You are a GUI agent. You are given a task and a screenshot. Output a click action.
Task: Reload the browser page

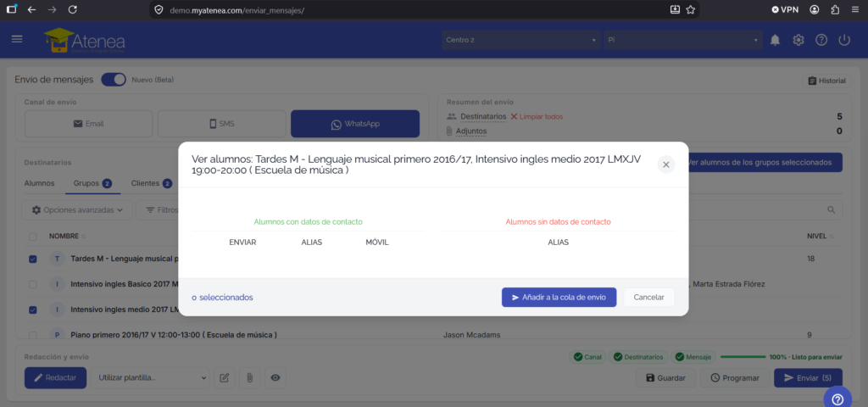click(x=73, y=9)
